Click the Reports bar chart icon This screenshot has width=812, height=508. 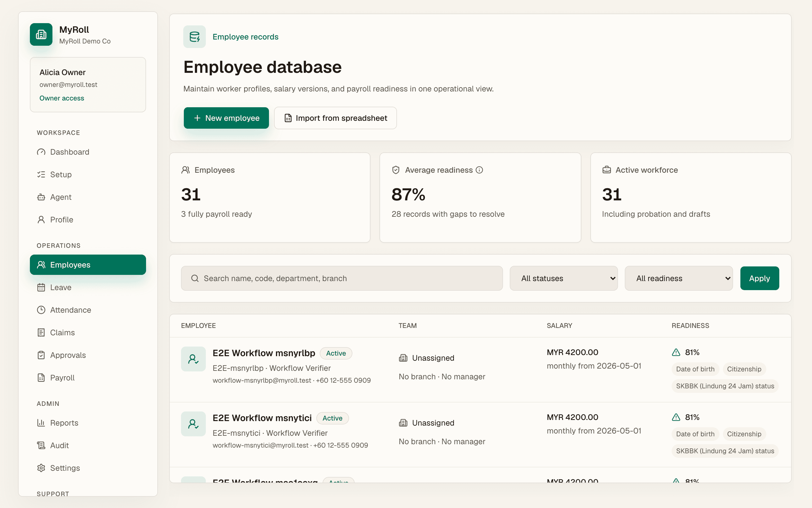pyautogui.click(x=41, y=423)
